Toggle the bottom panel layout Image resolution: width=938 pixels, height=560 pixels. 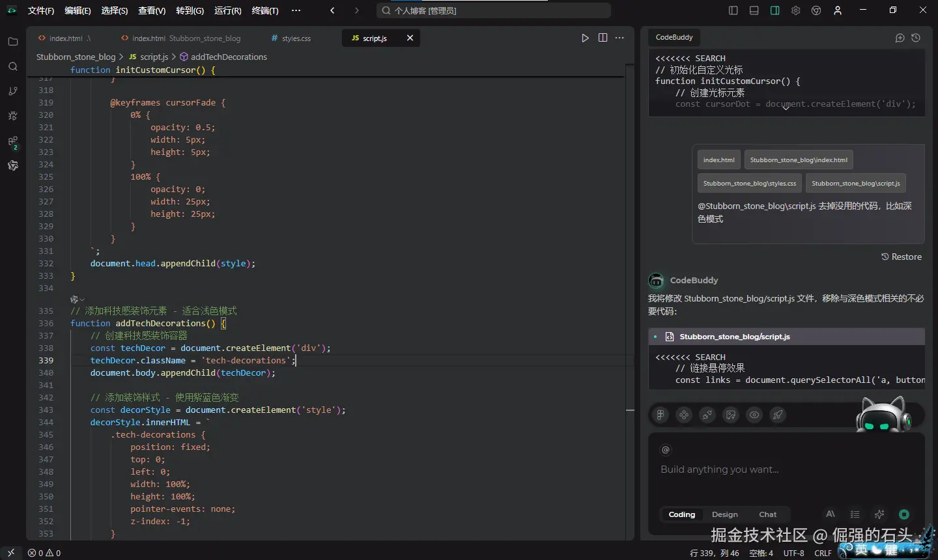[754, 10]
